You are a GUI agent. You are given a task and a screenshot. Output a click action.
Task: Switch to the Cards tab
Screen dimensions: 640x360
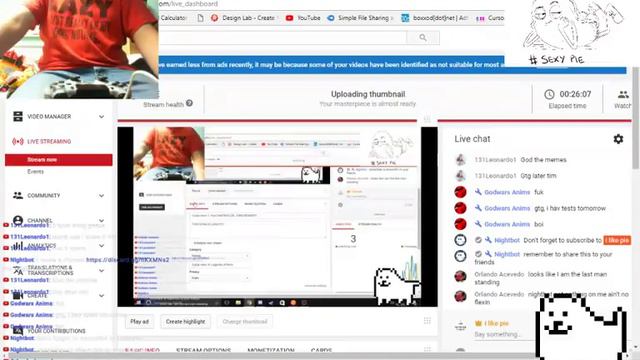click(321, 350)
